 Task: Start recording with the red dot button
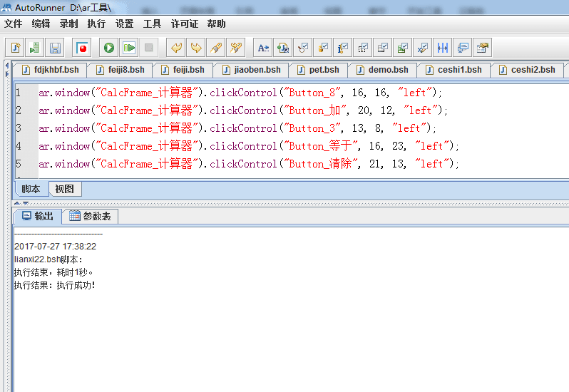pos(82,48)
